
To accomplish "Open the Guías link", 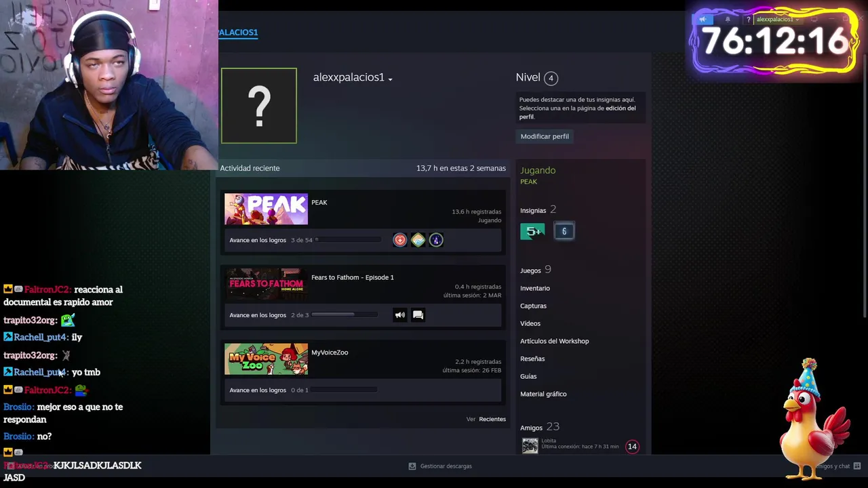I will tap(528, 376).
